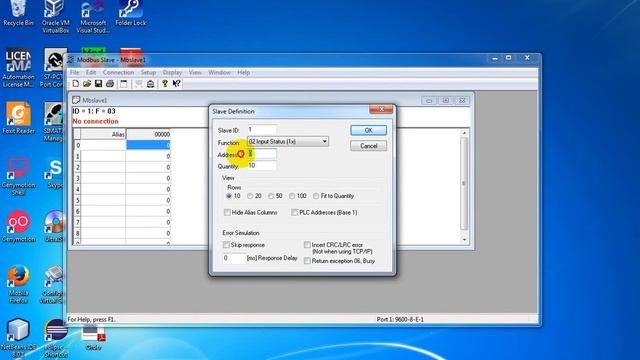
Task: Click the Alias cell in row 5
Action: (x=103, y=200)
